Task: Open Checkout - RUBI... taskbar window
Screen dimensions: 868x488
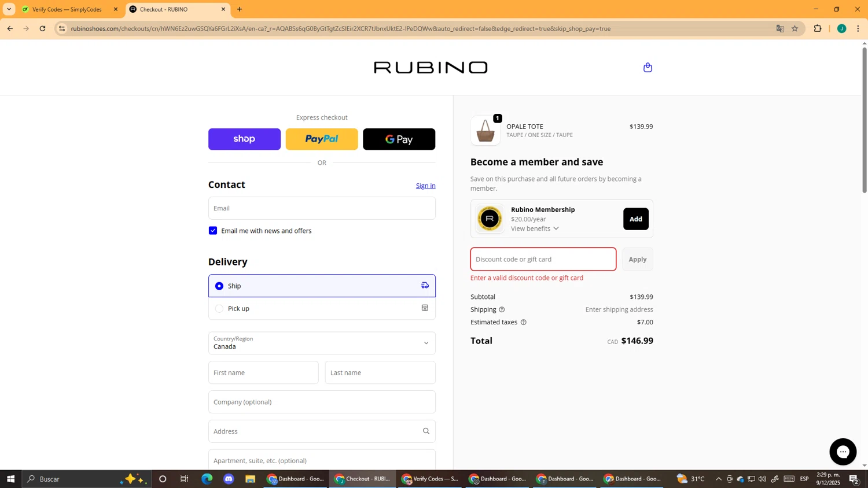Action: (x=363, y=479)
